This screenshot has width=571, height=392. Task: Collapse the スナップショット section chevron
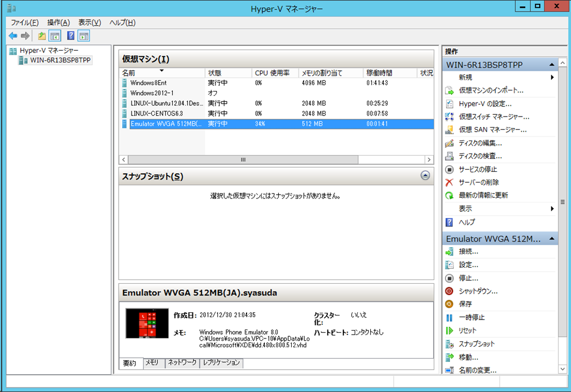pos(425,176)
